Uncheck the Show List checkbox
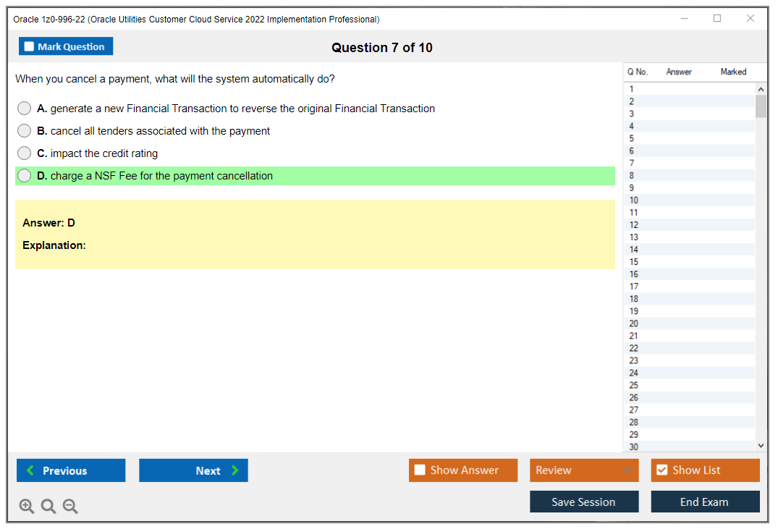 pyautogui.click(x=661, y=470)
